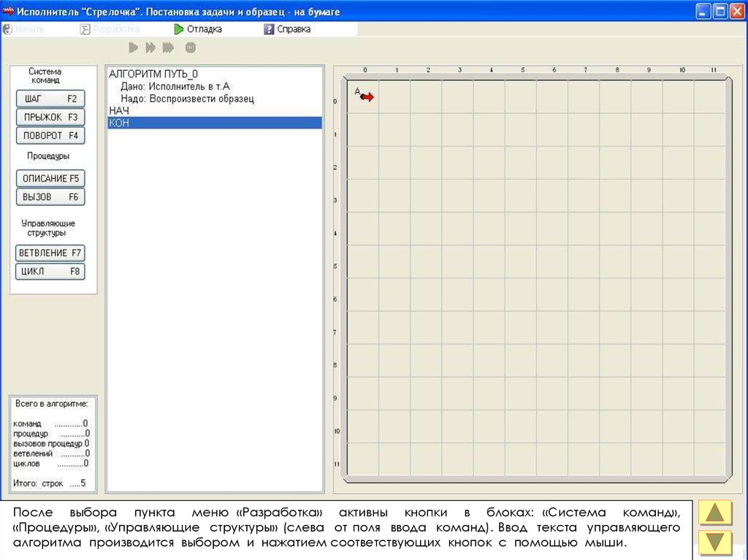Click the red arrow executor at point A
Viewport: 748px width, 560px height.
coord(367,96)
